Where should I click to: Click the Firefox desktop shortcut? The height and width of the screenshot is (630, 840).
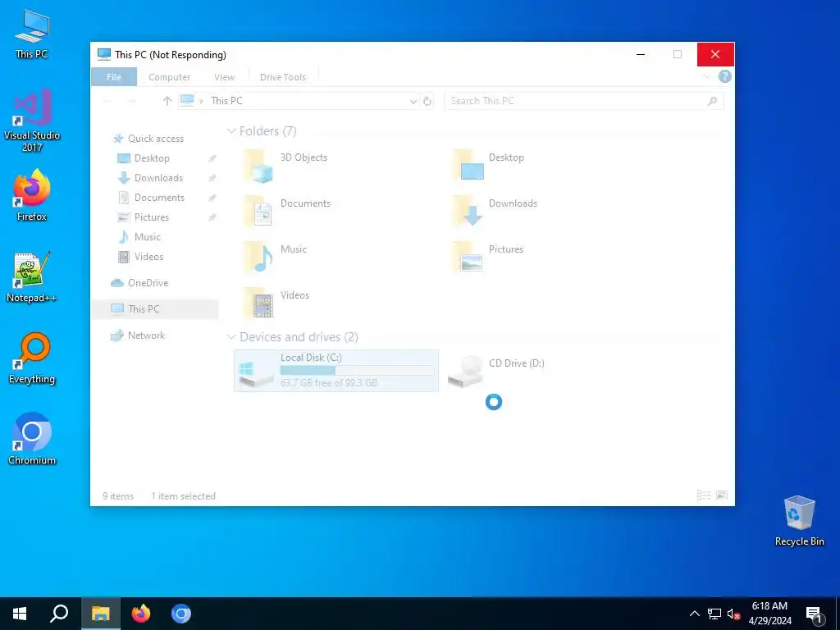point(32,195)
